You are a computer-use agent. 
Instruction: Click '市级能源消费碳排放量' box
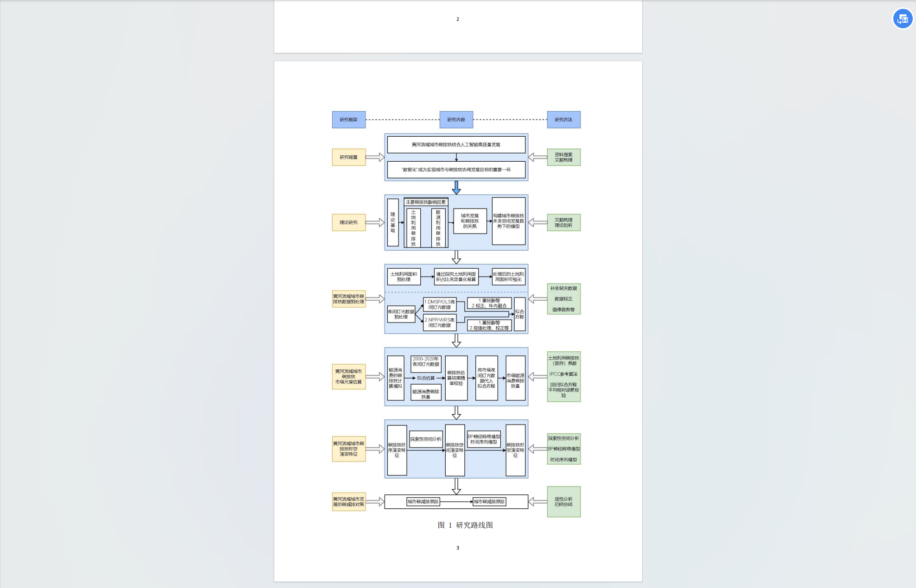pyautogui.click(x=516, y=378)
